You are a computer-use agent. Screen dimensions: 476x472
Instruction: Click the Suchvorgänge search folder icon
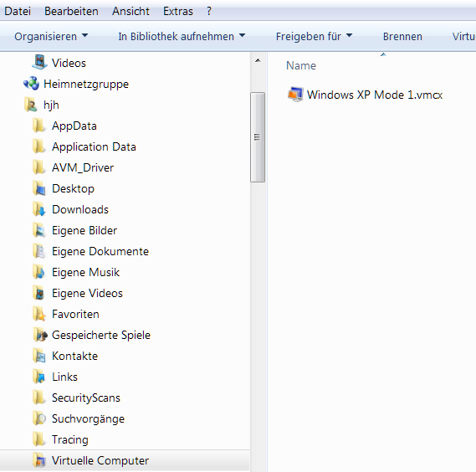38,418
